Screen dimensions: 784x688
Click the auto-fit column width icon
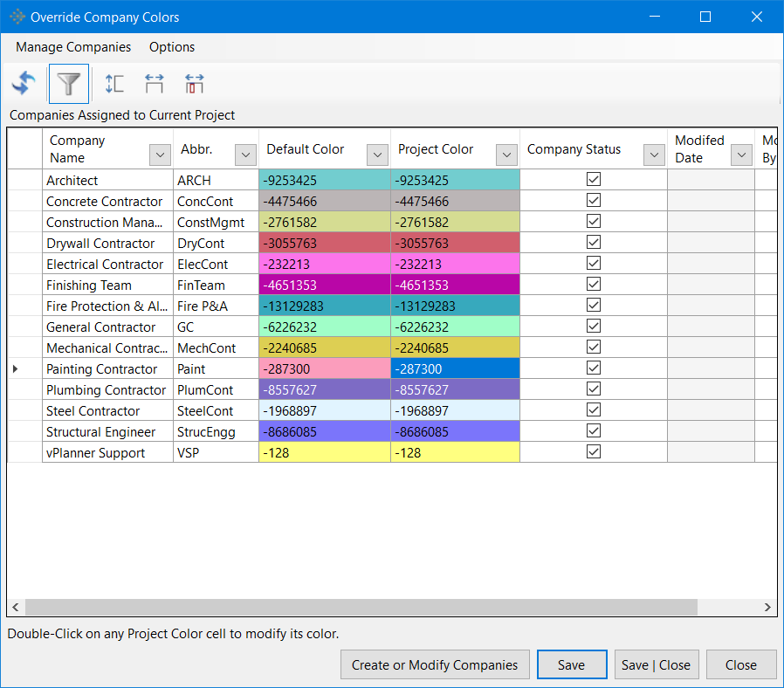pos(154,84)
